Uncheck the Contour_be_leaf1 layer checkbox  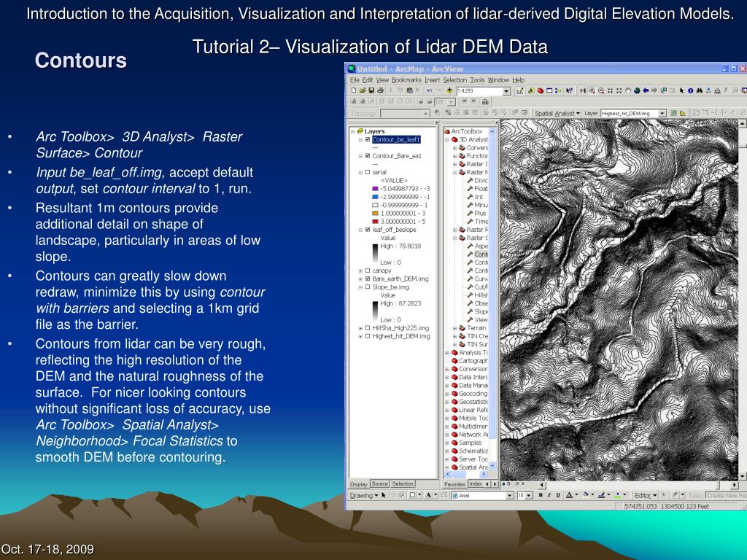368,139
